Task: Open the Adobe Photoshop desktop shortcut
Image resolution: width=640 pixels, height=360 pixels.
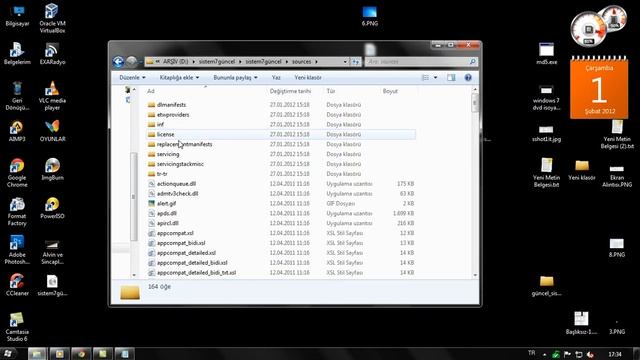Action: coord(17,250)
